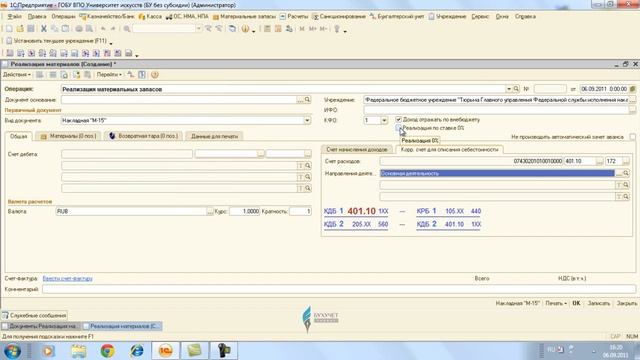
Task: Open the Calculator toolbar icon
Action: click(267, 29)
